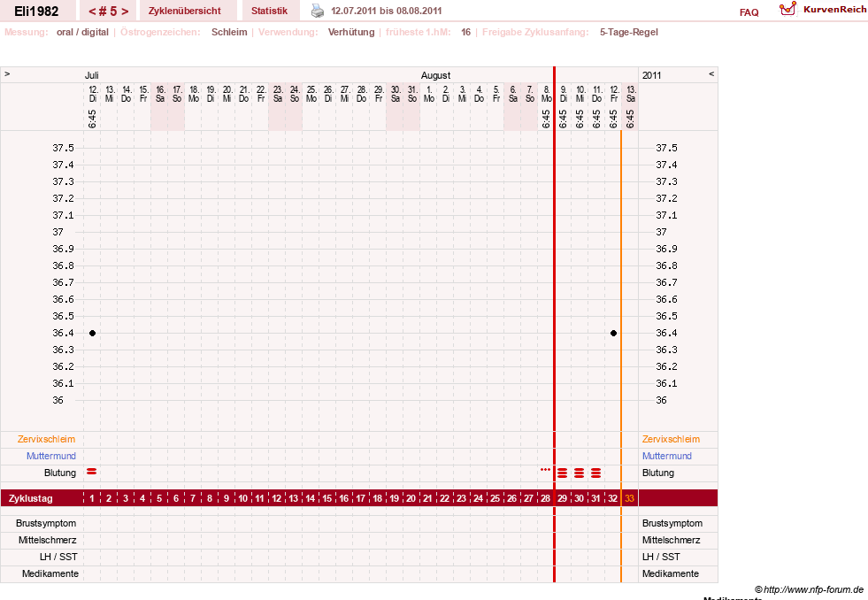Click Zyklustag cell 20
This screenshot has height=600, width=868.
pos(411,498)
